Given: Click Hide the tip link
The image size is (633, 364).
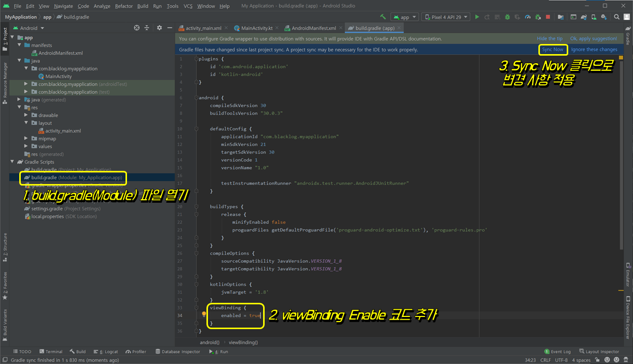Looking at the screenshot, I should pos(550,38).
